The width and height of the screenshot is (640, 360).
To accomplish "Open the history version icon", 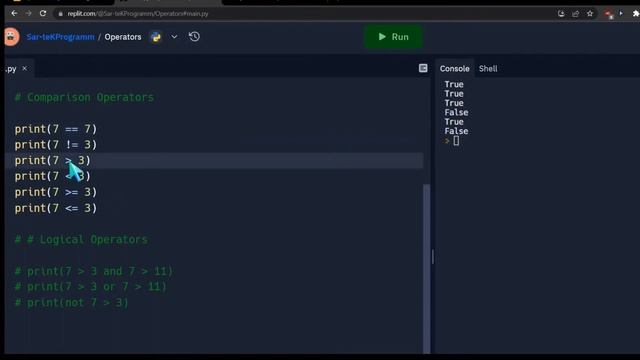I will click(194, 37).
